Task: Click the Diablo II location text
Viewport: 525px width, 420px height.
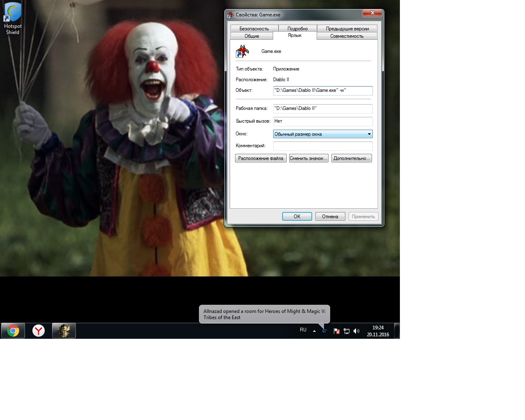Action: click(x=281, y=80)
